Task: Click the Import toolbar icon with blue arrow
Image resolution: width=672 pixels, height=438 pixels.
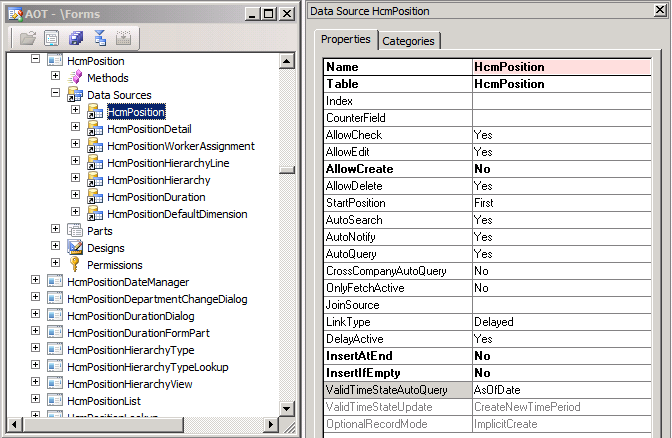Action: 100,39
